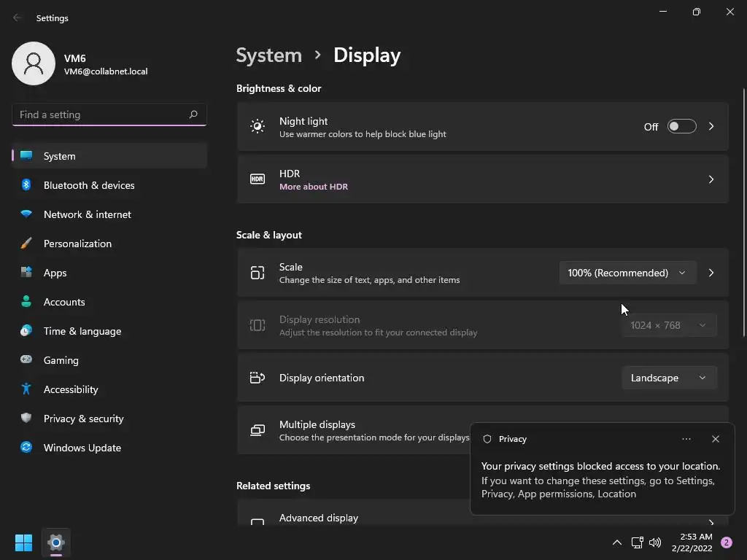Click the Network & internet wifi icon

[x=26, y=214]
